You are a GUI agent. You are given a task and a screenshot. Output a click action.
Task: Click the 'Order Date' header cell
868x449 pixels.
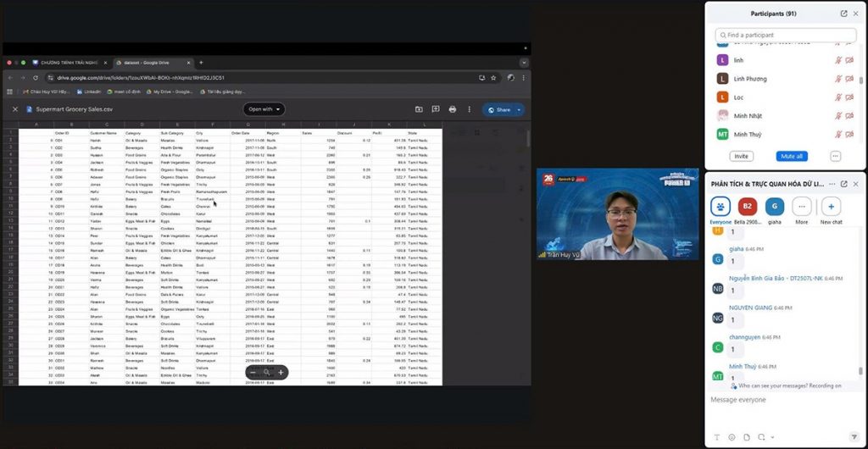tap(248, 133)
